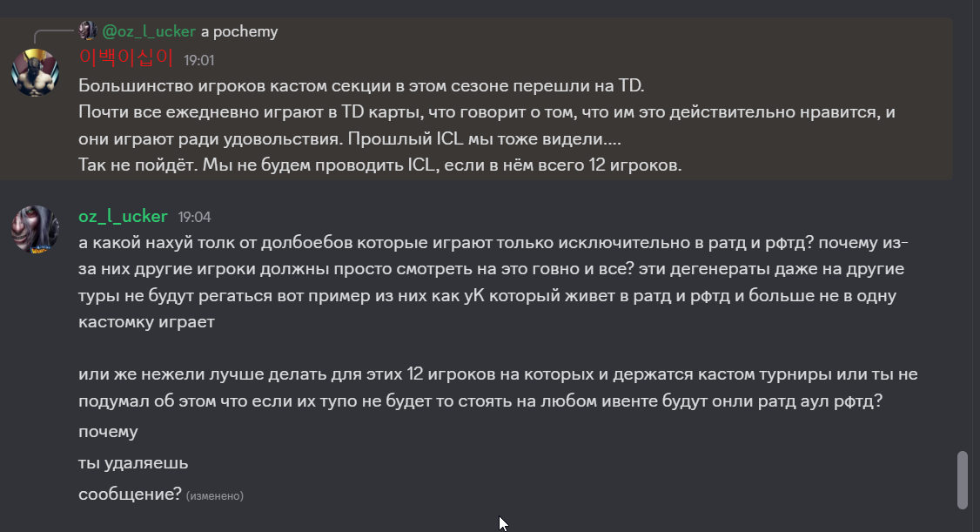The width and height of the screenshot is (980, 532).
Task: Jump to replied message 'a pochemy'
Action: pos(239,31)
